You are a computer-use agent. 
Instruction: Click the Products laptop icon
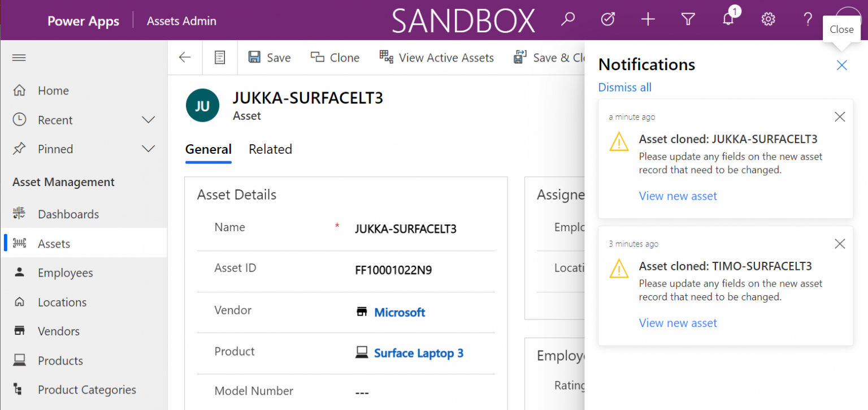[19, 360]
